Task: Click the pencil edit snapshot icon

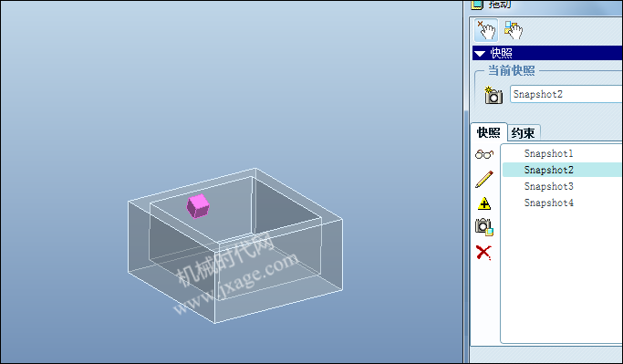Action: [484, 179]
